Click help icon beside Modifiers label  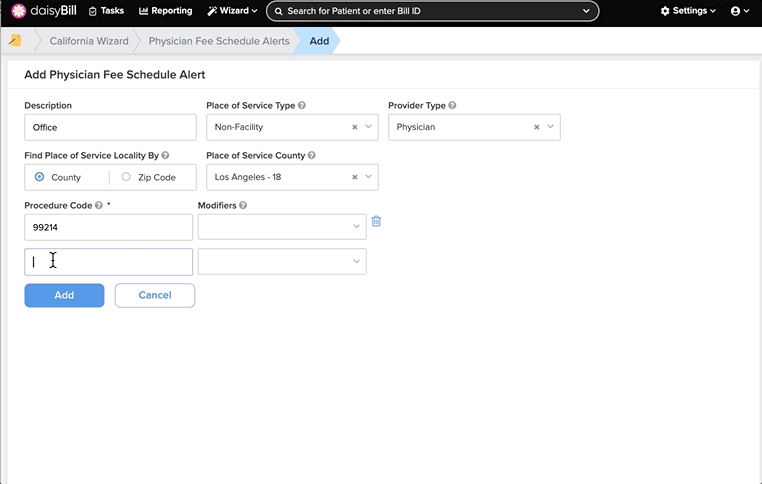pyautogui.click(x=243, y=206)
